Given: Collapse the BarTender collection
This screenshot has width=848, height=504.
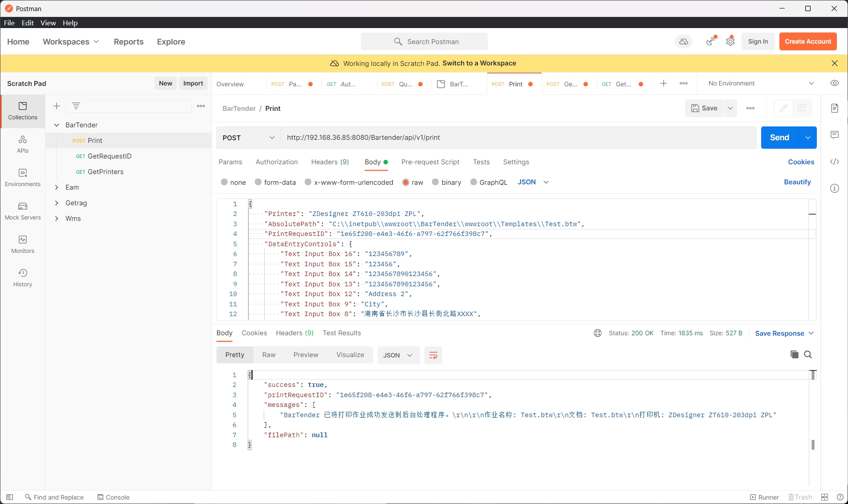Looking at the screenshot, I should (x=57, y=125).
